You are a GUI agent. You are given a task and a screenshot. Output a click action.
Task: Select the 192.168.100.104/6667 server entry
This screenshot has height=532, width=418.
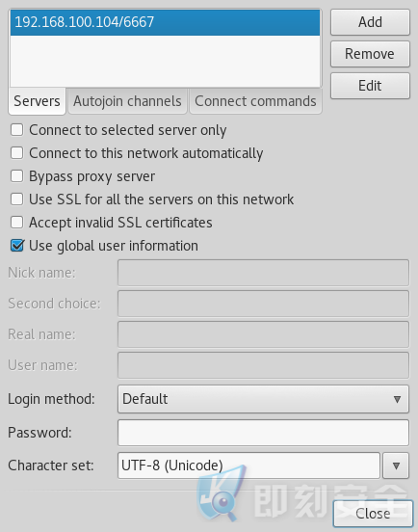(x=165, y=22)
